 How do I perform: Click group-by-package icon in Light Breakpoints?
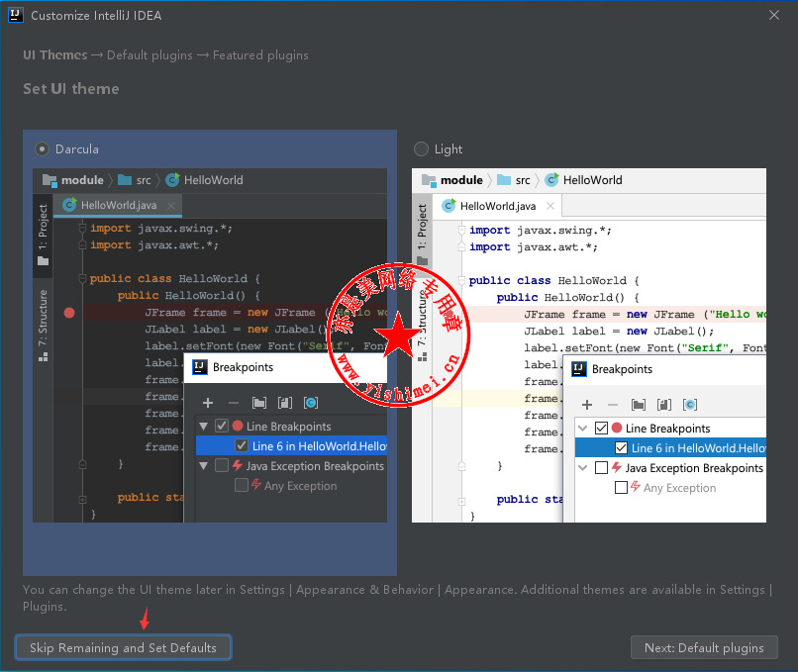click(x=639, y=405)
